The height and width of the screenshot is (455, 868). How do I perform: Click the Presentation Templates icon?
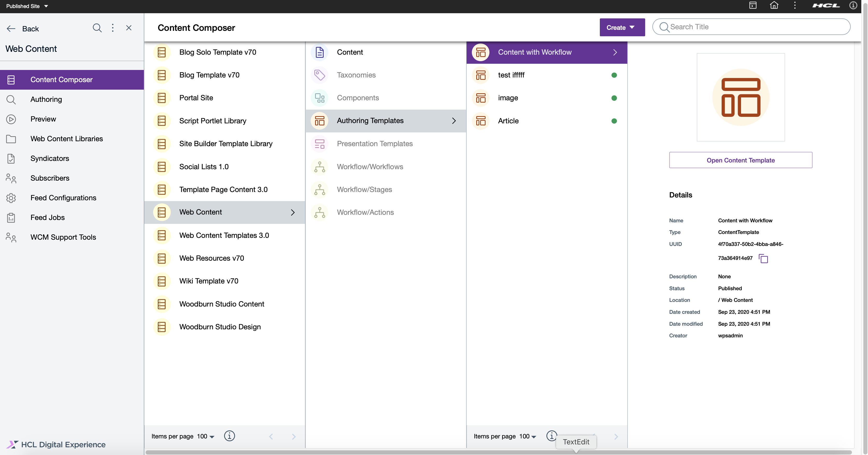(x=319, y=144)
